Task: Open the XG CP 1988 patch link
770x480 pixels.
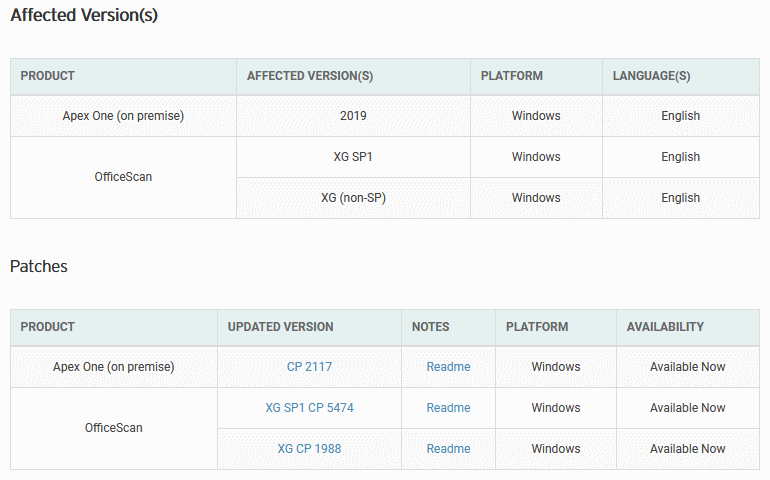Action: [309, 449]
